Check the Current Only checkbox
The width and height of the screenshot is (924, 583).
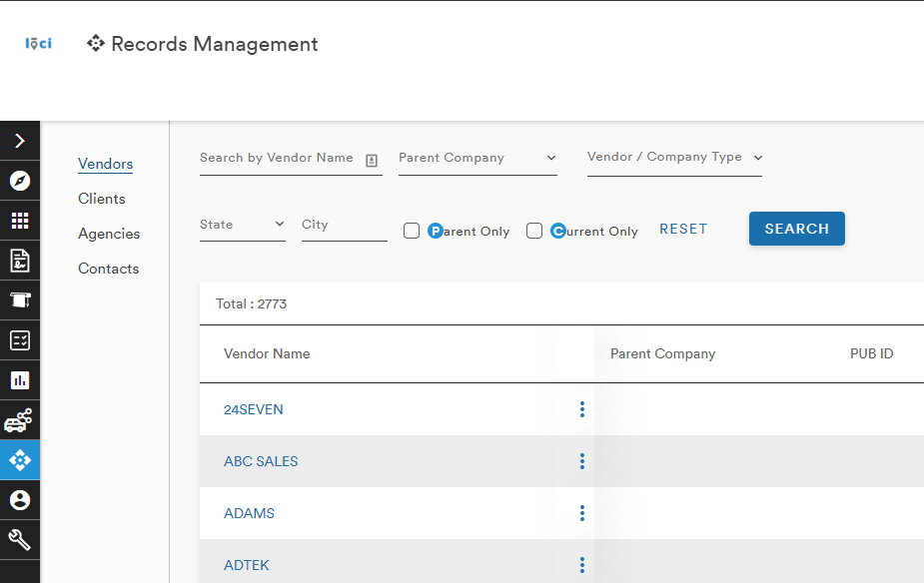[533, 231]
